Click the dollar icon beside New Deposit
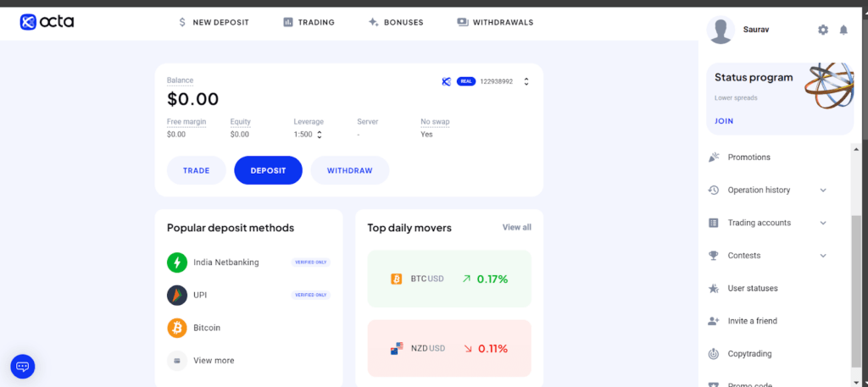This screenshot has height=387, width=868. pos(182,22)
